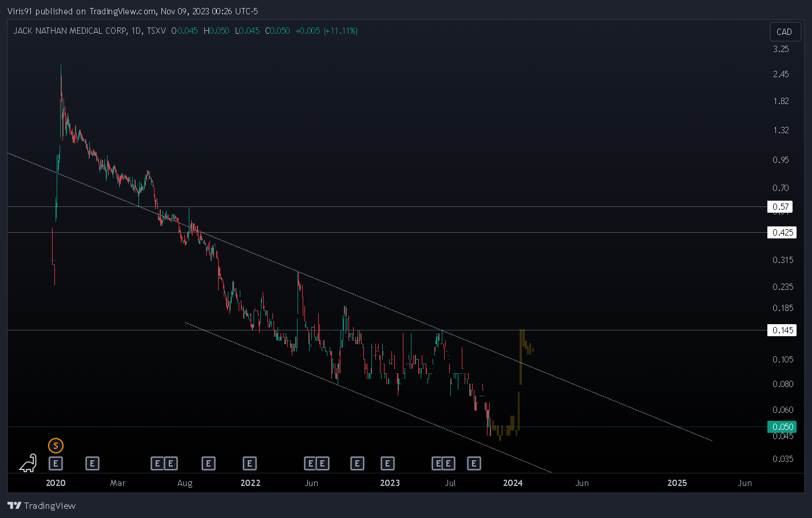812x518 pixels.
Task: Click the earnings E marker directly above 2023
Action: point(387,464)
